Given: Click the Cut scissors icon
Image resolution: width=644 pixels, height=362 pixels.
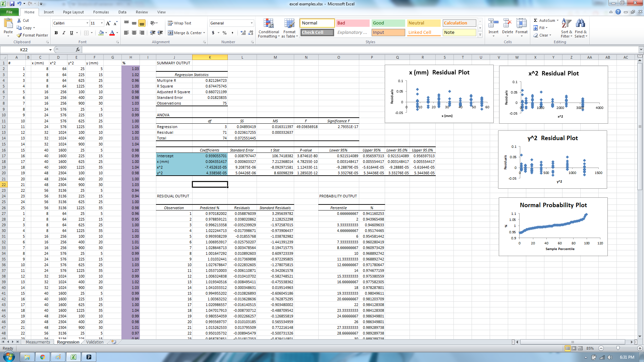Looking at the screenshot, I should coord(19,20).
